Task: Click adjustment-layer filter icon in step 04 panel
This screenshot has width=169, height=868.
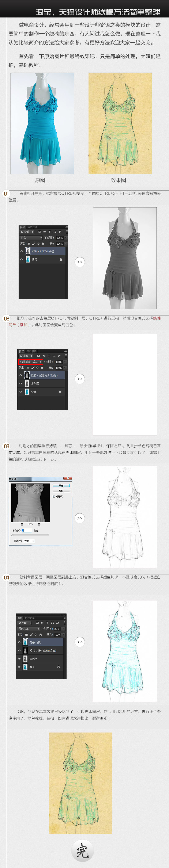Action: tap(42, 623)
